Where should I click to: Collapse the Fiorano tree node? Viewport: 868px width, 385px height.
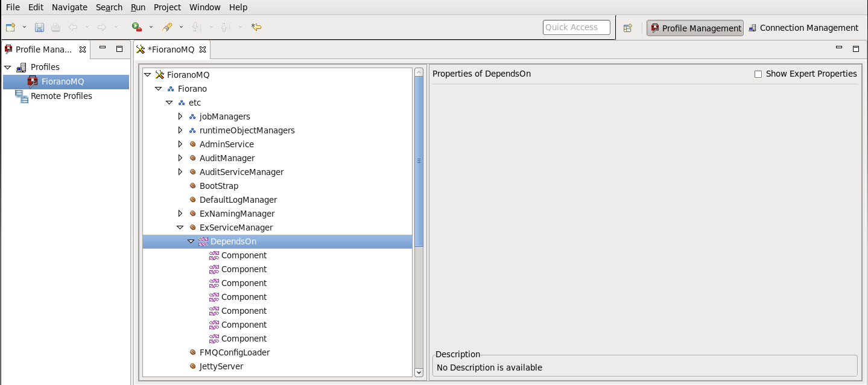tap(159, 89)
